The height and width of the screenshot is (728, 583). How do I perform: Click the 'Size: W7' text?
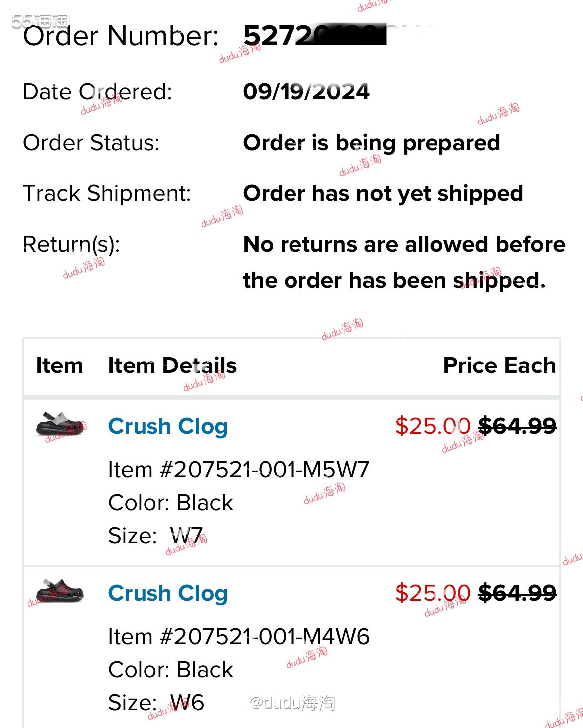click(x=155, y=536)
